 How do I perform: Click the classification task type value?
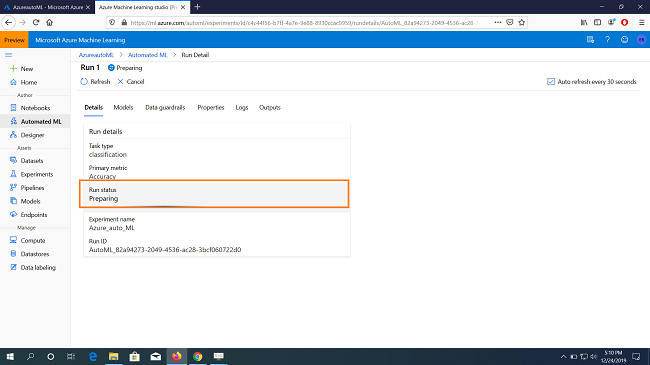click(108, 154)
